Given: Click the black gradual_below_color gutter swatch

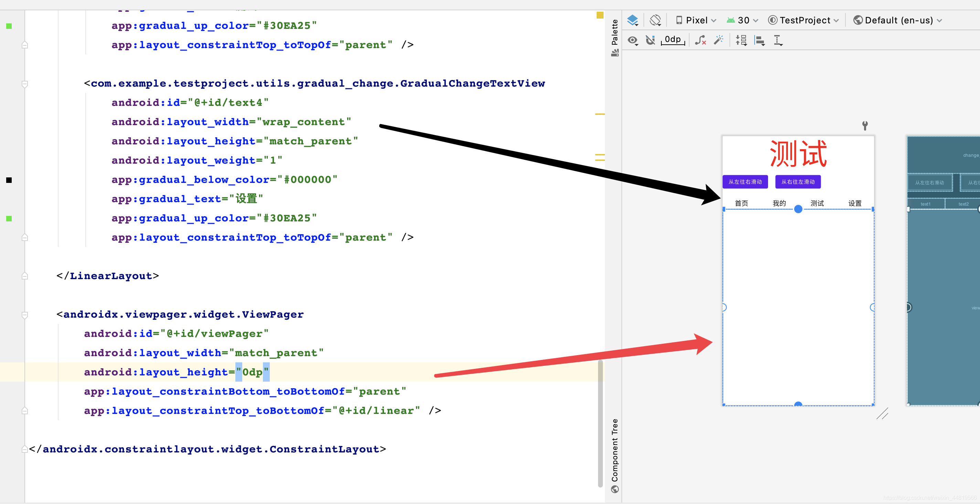Looking at the screenshot, I should pyautogui.click(x=9, y=180).
